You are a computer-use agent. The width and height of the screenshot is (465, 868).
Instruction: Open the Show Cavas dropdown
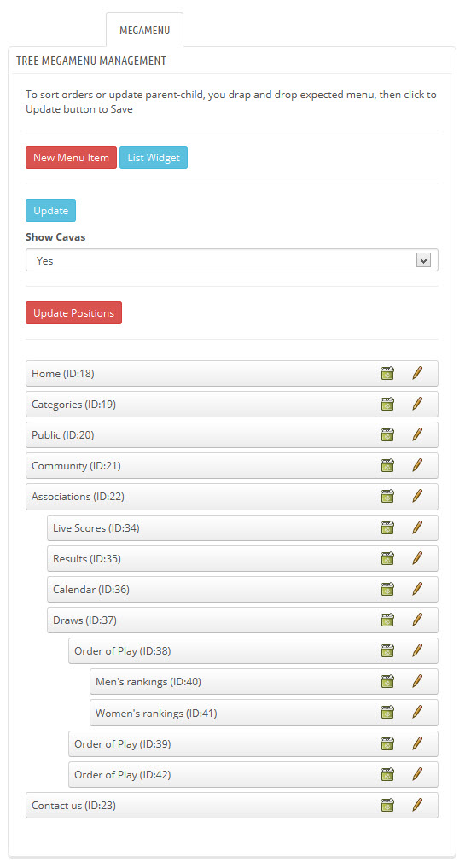tap(232, 260)
